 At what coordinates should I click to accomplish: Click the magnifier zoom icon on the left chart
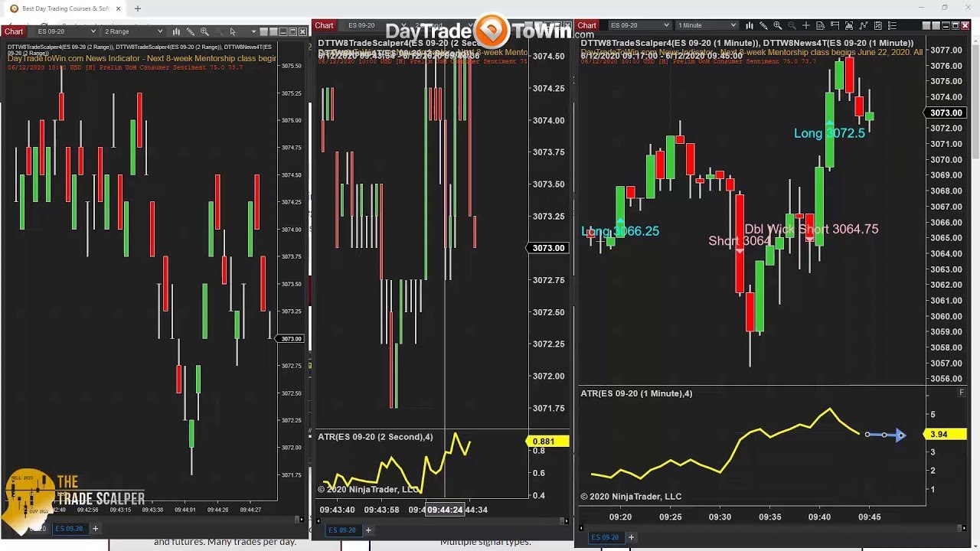[204, 31]
